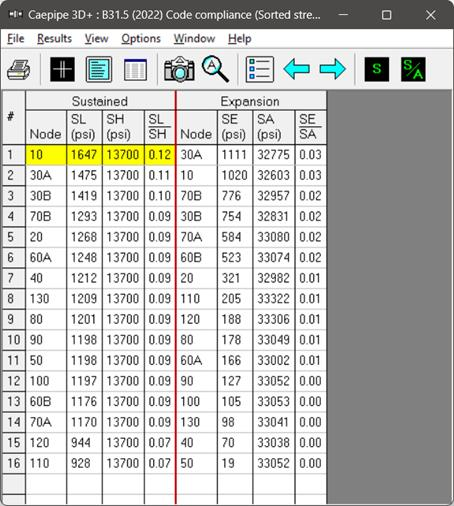Open the Help menu
454x506 pixels.
click(240, 39)
